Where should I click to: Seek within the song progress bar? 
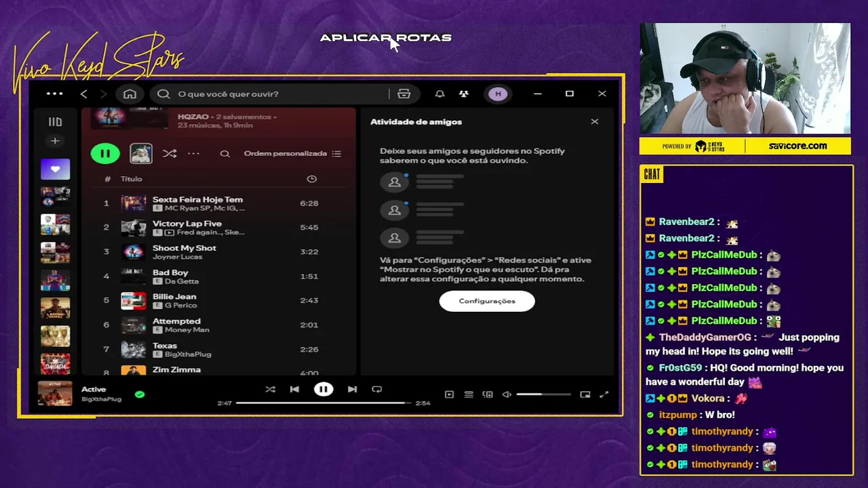click(323, 403)
